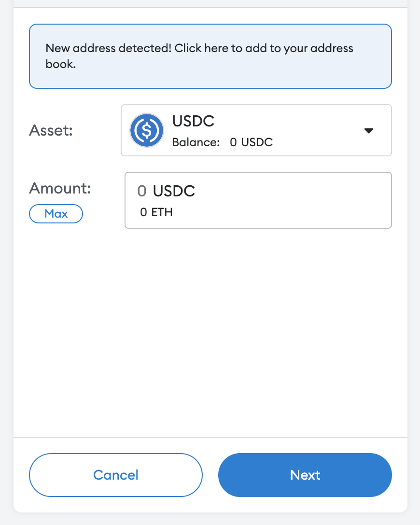Click the 'Balance: 0 USDC' text
The image size is (420, 525).
pos(223,142)
